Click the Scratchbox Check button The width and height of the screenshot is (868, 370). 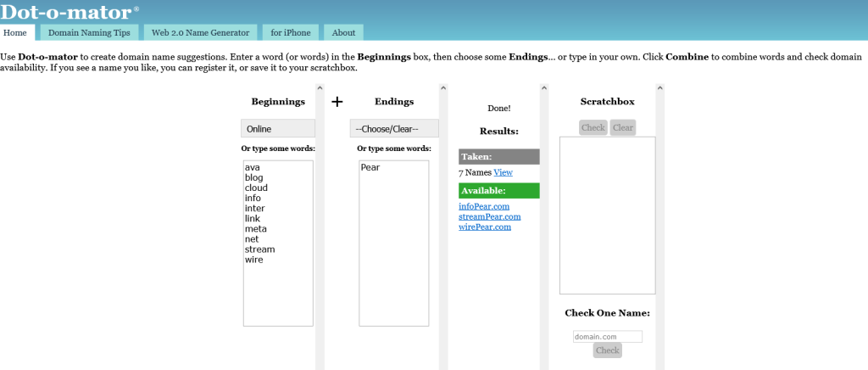pos(593,127)
